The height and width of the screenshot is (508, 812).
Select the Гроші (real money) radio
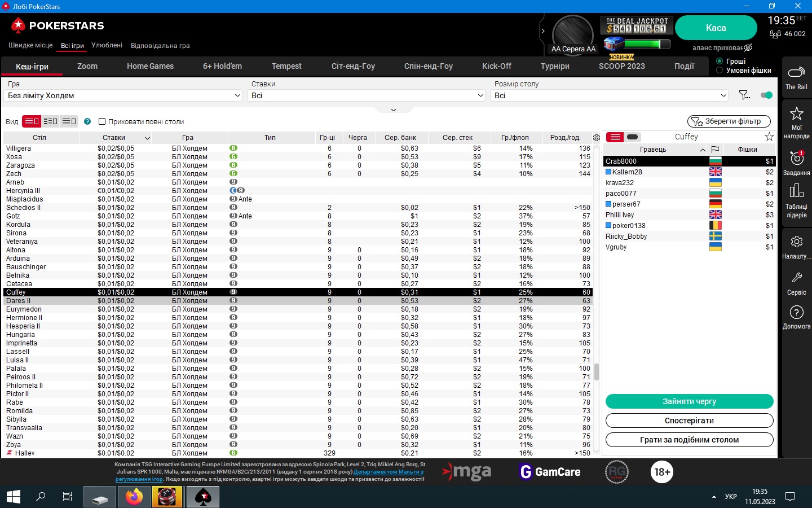(x=720, y=61)
